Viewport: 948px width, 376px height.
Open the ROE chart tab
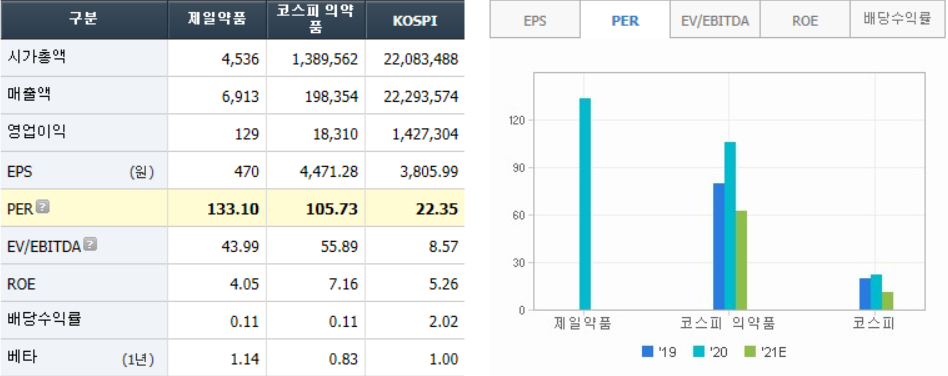tap(805, 20)
